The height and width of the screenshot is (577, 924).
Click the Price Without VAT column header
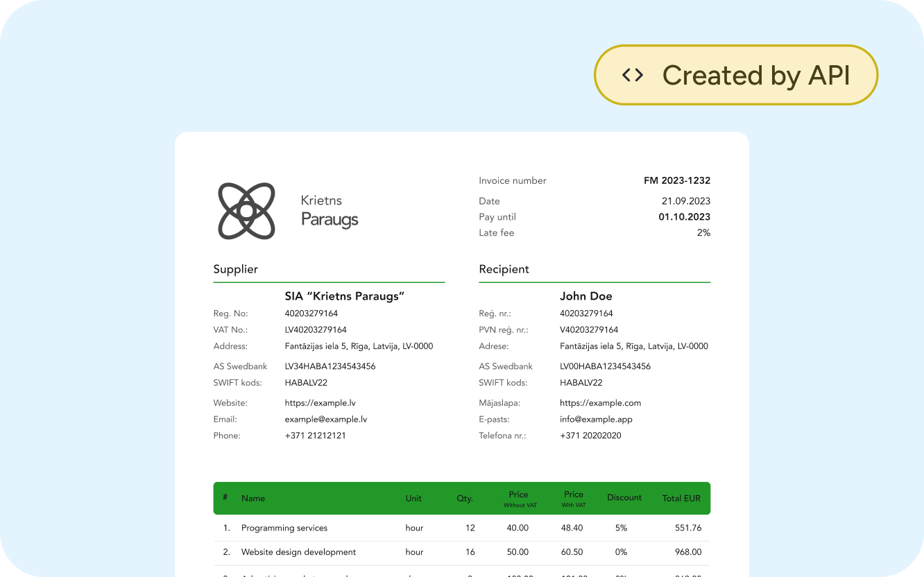pyautogui.click(x=519, y=499)
